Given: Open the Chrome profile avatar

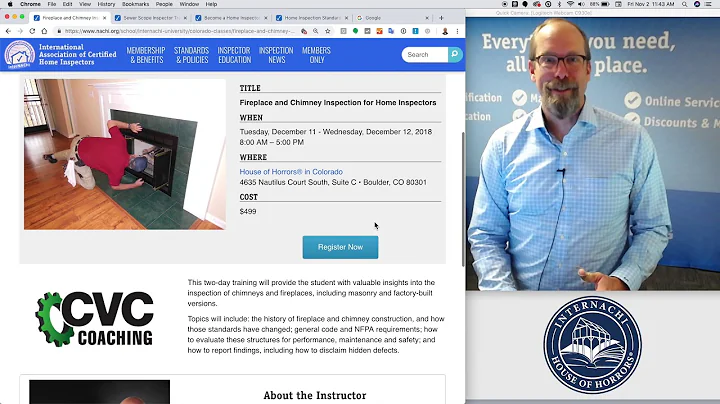Looking at the screenshot, I should (445, 31).
